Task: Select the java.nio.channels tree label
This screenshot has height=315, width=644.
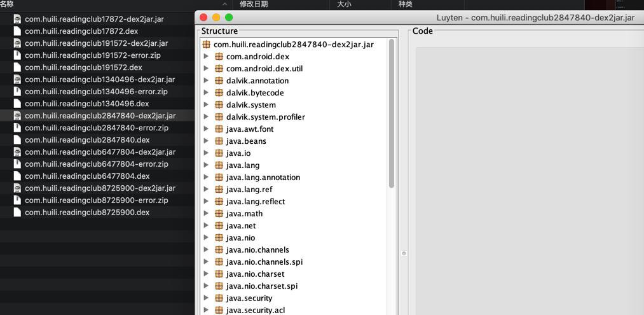Action: 257,249
